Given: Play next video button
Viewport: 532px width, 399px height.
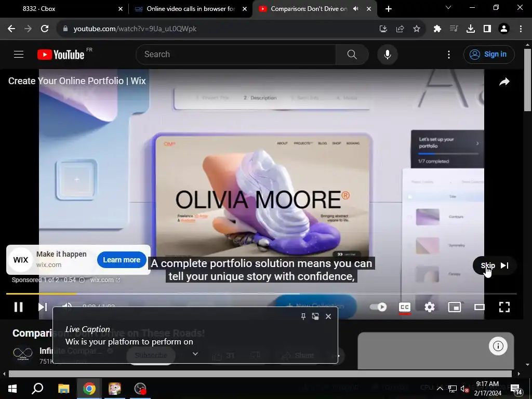Looking at the screenshot, I should [43, 307].
